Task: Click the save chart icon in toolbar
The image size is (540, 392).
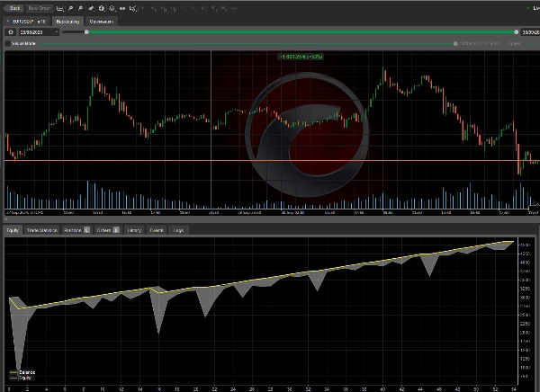Action: coord(59,7)
